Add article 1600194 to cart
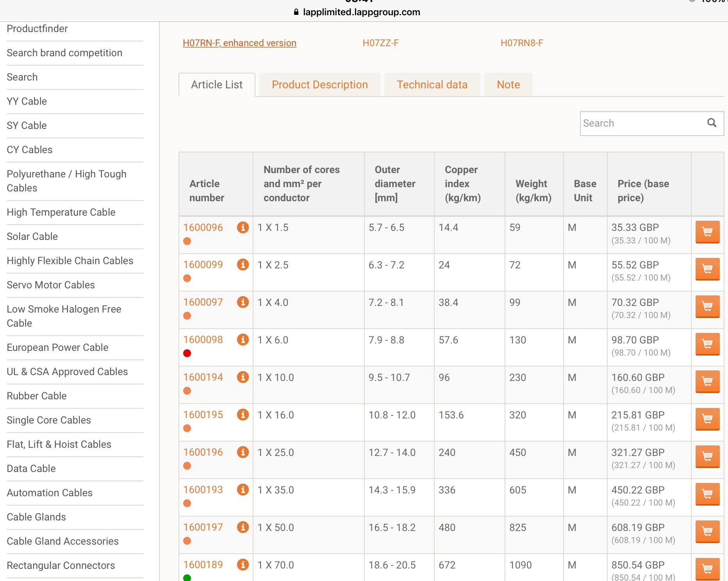728x581 pixels. (707, 381)
